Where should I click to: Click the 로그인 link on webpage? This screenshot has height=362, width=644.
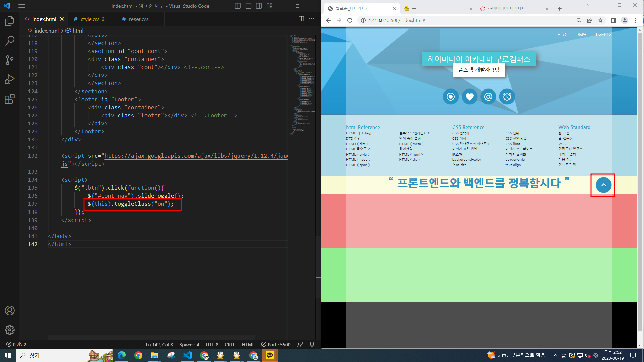(562, 35)
